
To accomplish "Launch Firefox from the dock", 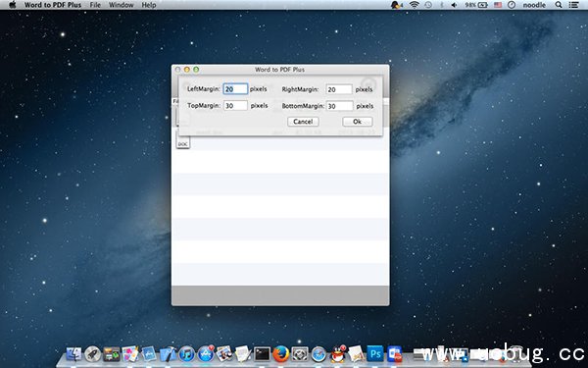I will (x=281, y=353).
